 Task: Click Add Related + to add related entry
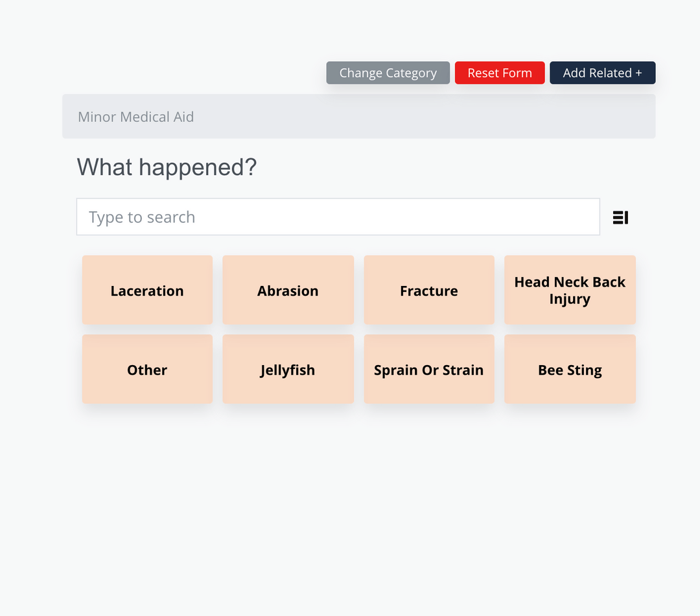pos(602,73)
